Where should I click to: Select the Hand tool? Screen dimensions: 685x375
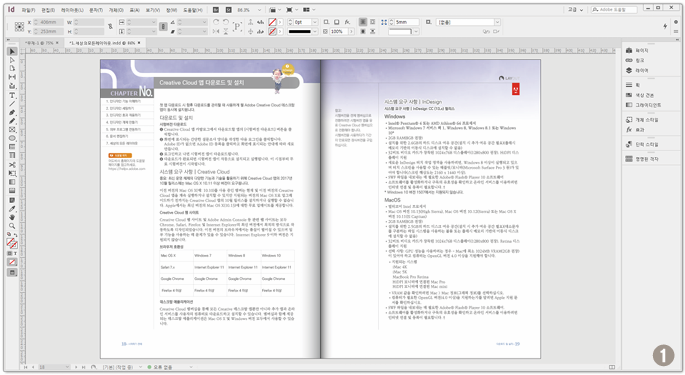pyautogui.click(x=12, y=217)
